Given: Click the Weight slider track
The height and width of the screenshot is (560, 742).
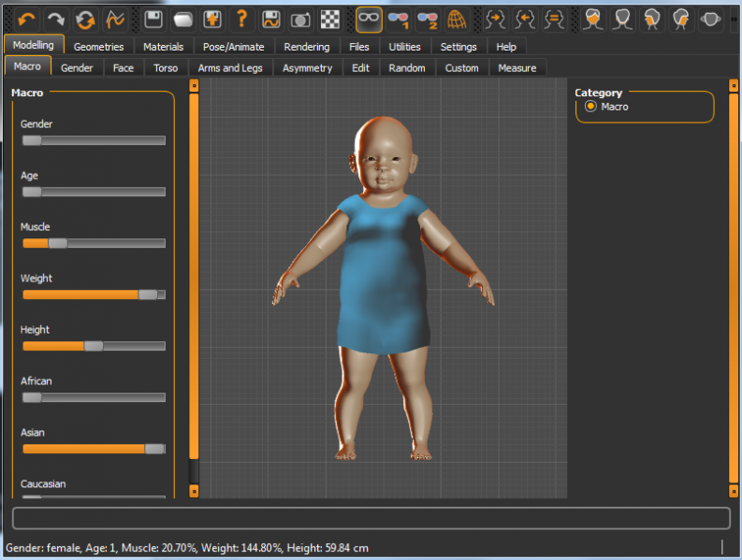Looking at the screenshot, I should [94, 294].
